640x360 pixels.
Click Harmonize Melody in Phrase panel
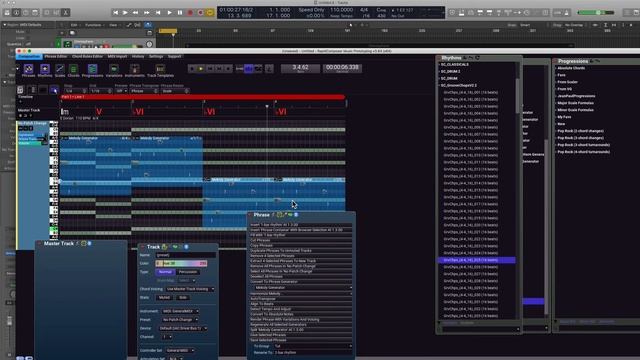pyautogui.click(x=301, y=293)
